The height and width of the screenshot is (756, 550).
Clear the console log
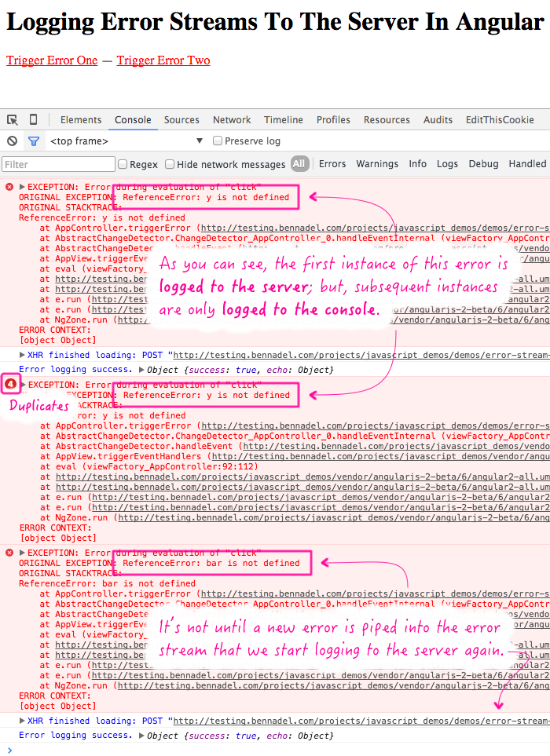click(x=13, y=141)
